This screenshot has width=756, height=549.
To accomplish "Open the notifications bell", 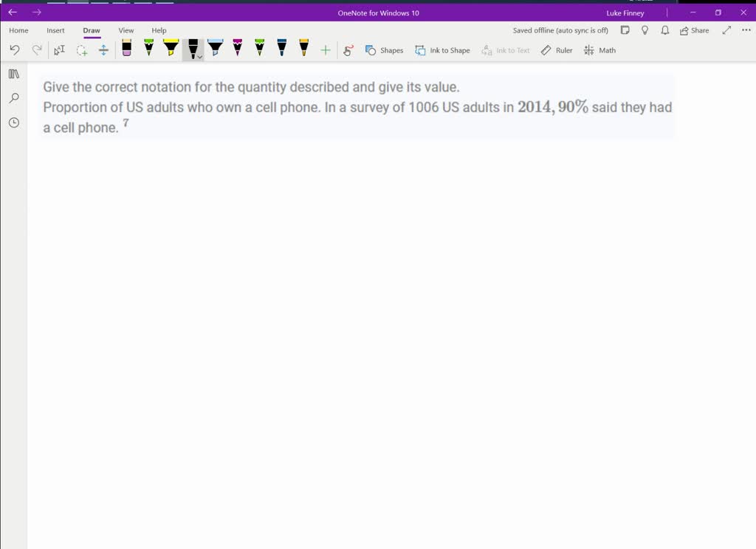I will click(664, 30).
